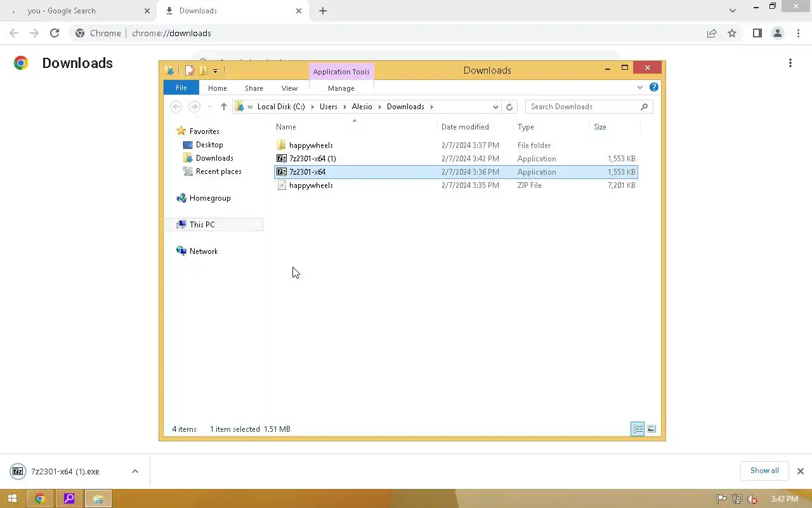812x508 pixels.
Task: Click Users in the address path
Action: click(329, 107)
